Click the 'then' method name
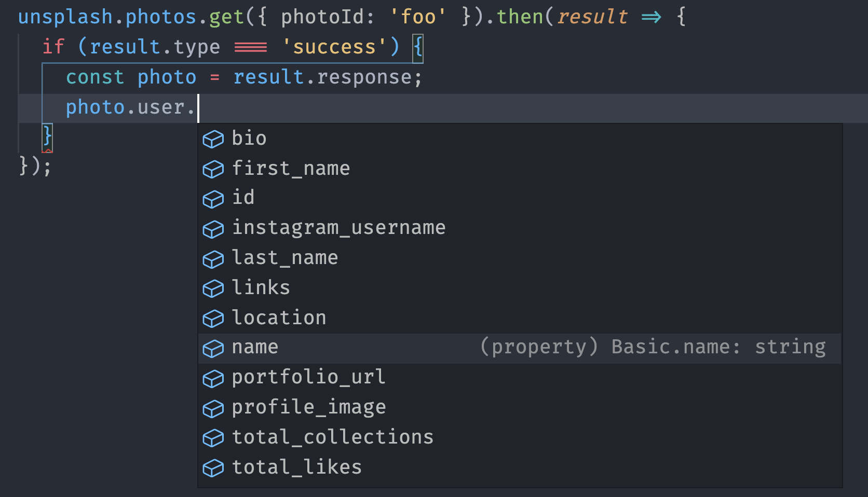This screenshot has height=497, width=868. tap(520, 17)
